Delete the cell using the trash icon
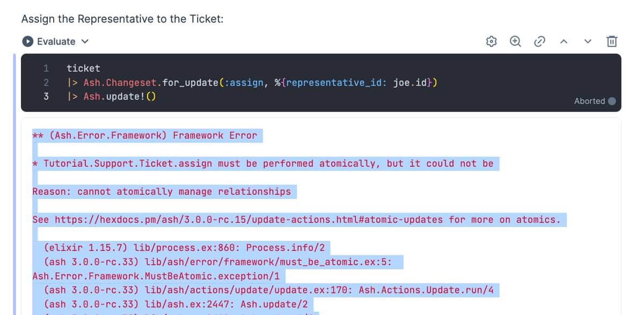Screen dimensions: 644x315 tap(612, 41)
